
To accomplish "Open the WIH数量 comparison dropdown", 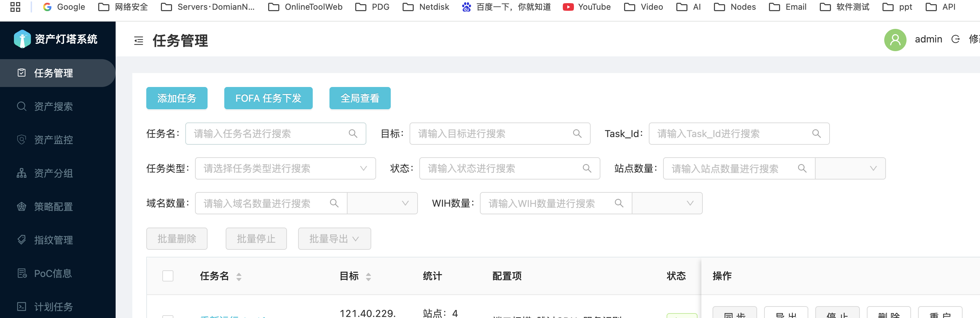I will [x=667, y=204].
